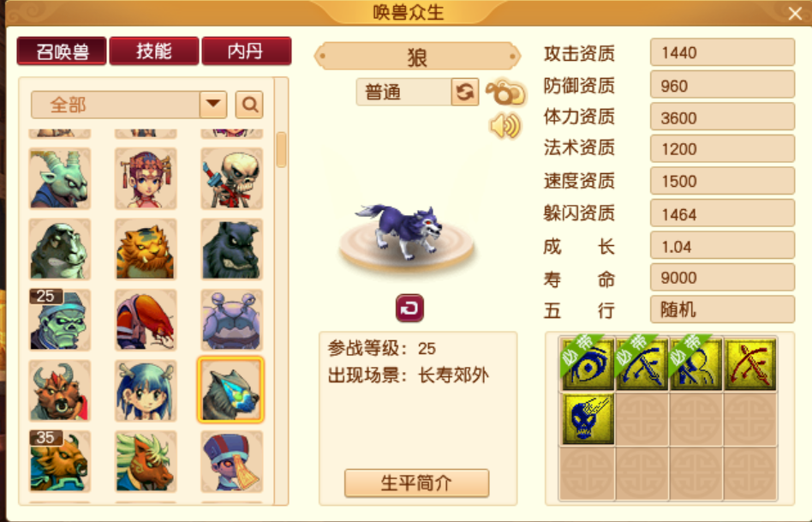This screenshot has height=522, width=812.
Task: Toggle the creature sound speaker icon
Action: [505, 126]
